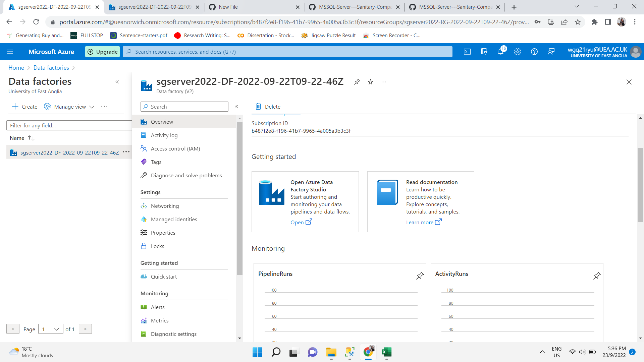Open the notifications bell
The image size is (644, 362).
pos(500,52)
